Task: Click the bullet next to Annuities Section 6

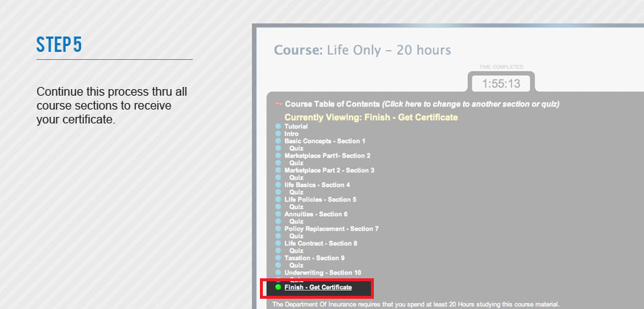Action: [x=278, y=214]
